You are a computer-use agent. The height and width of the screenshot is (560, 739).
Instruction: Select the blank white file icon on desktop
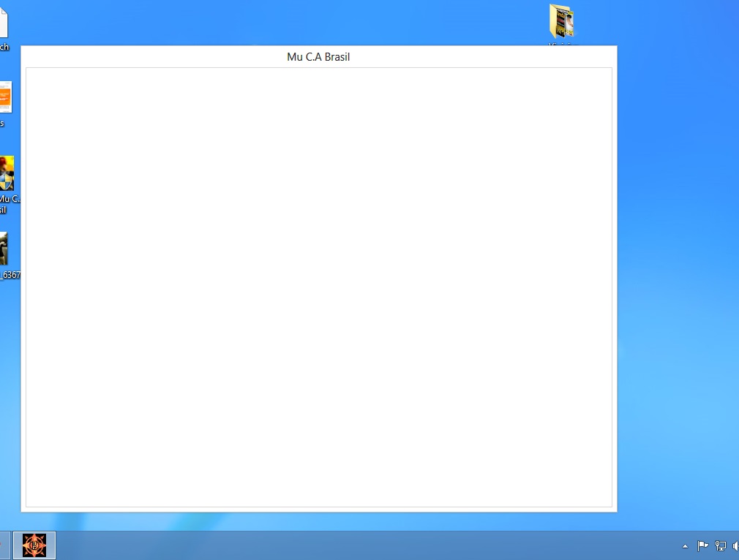pyautogui.click(x=3, y=22)
